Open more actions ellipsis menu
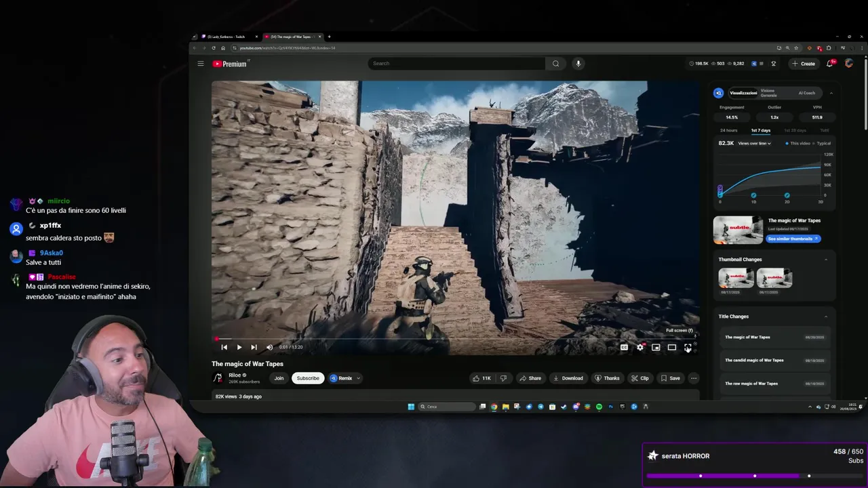 coord(693,378)
